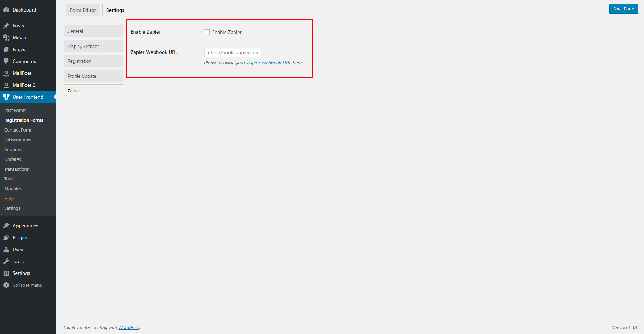Open the orange Help link
The width and height of the screenshot is (644, 334).
(9, 198)
